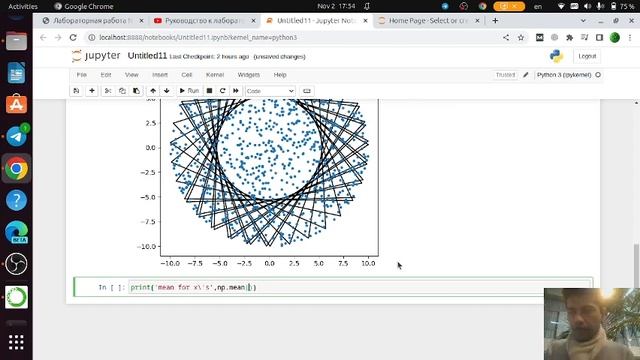Share this page from the address bar
640x360 pixels.
[506, 38]
